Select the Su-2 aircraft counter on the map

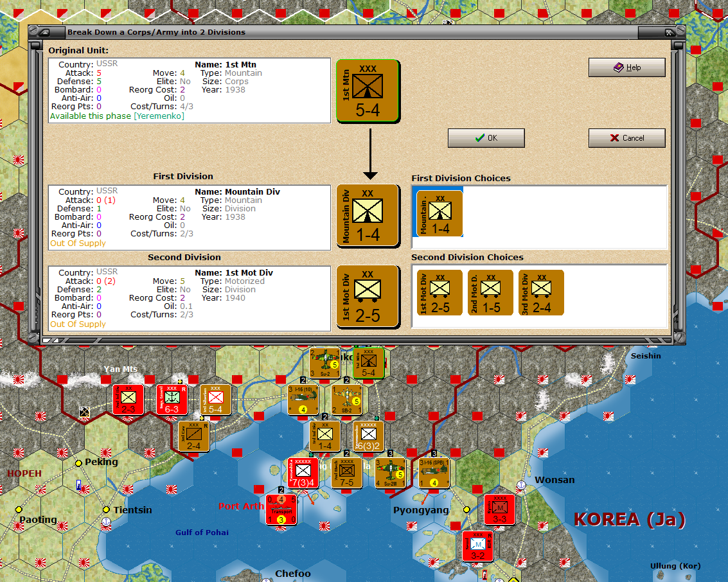click(x=325, y=363)
